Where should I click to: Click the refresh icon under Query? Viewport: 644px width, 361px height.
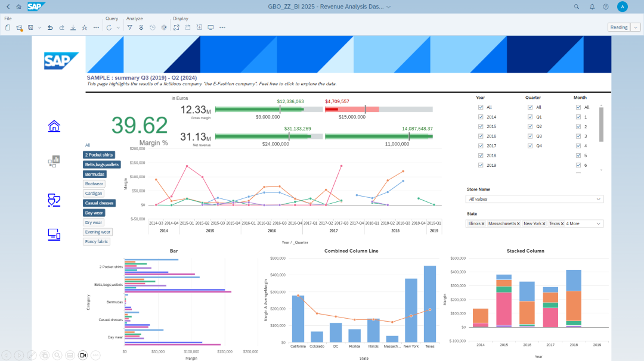click(x=109, y=27)
